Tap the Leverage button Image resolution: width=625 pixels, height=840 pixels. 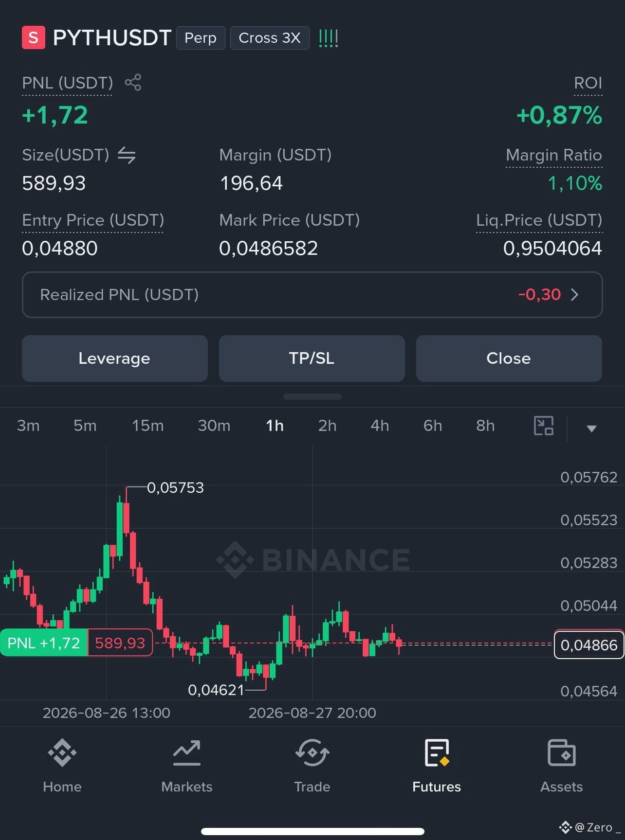pos(115,358)
